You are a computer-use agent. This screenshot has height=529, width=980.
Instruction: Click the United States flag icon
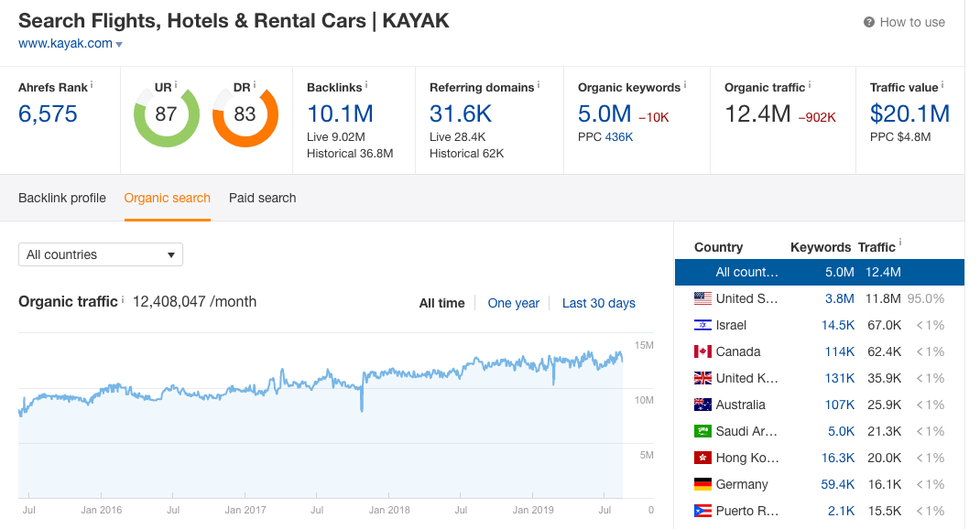702,297
